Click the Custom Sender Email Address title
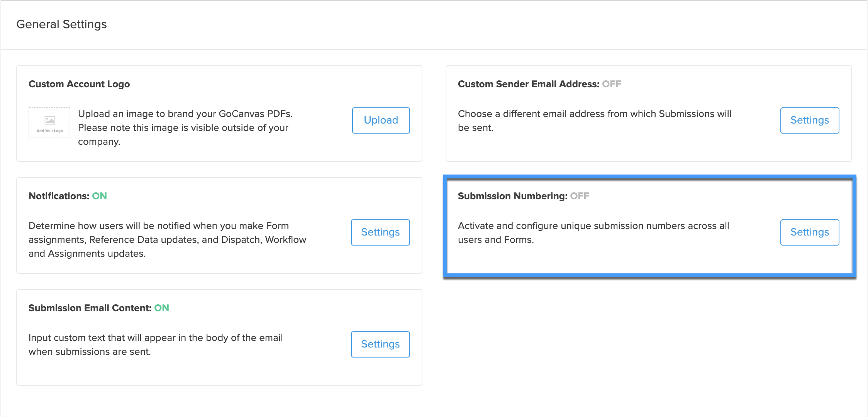This screenshot has height=417, width=868. [x=528, y=84]
